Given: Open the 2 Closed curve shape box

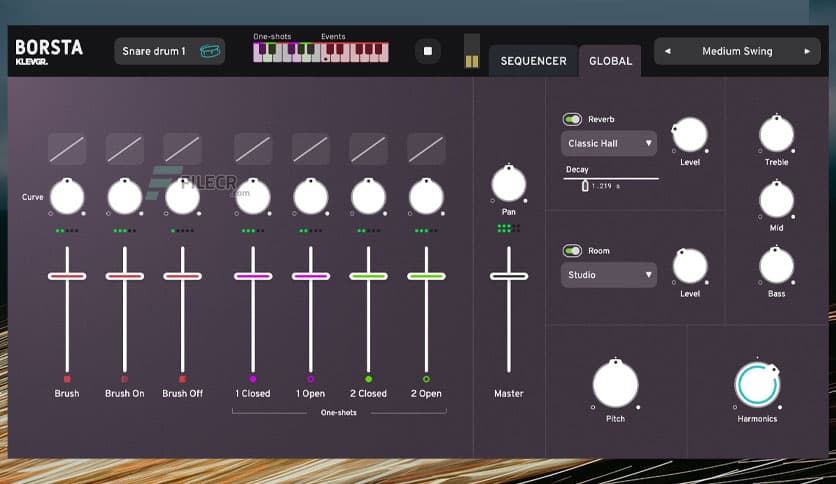Looking at the screenshot, I should click(368, 149).
